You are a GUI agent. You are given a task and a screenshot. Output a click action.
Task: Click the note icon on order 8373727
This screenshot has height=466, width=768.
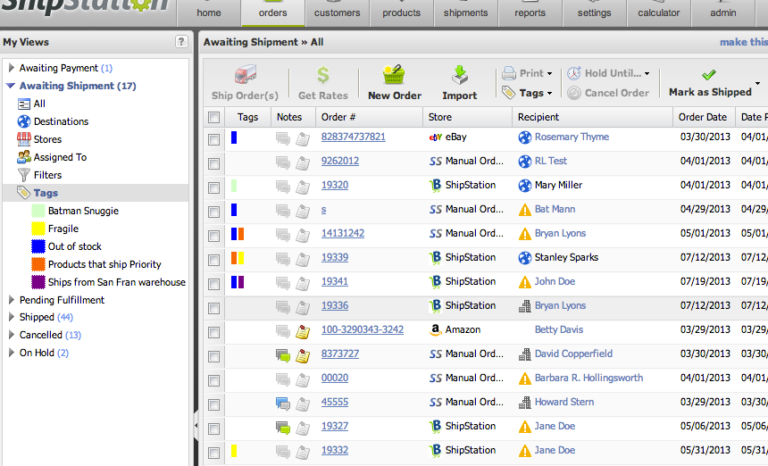(301, 354)
